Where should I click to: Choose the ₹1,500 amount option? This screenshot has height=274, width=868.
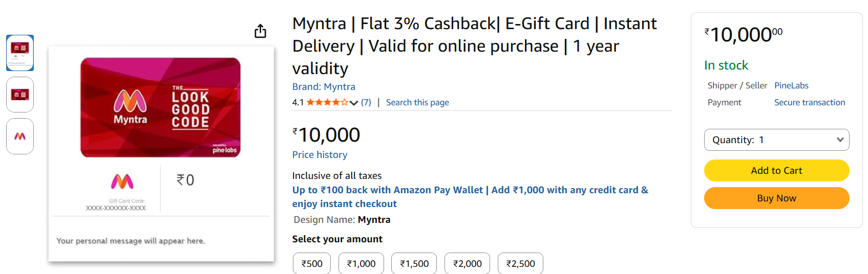(414, 264)
